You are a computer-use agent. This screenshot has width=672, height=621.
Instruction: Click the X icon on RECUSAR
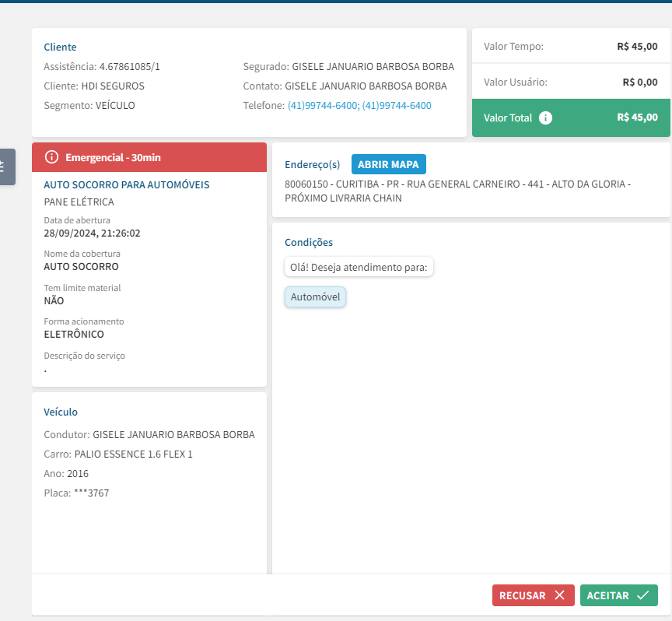[x=559, y=595]
